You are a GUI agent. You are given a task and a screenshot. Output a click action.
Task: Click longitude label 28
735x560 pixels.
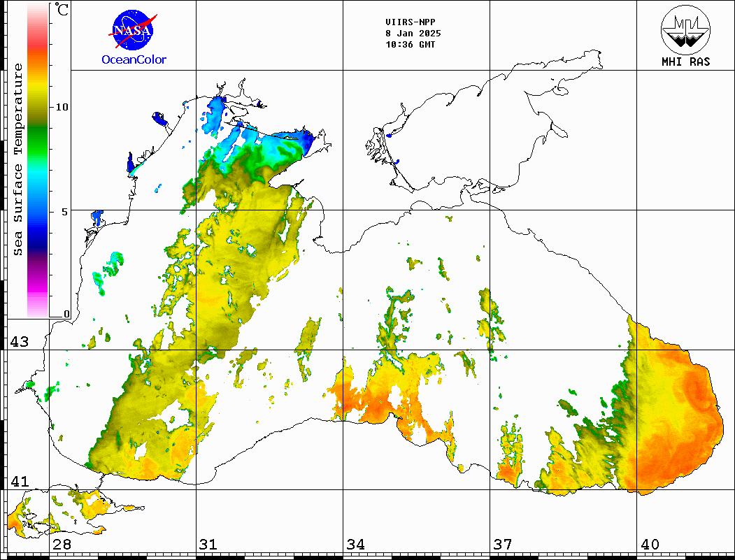coord(62,544)
